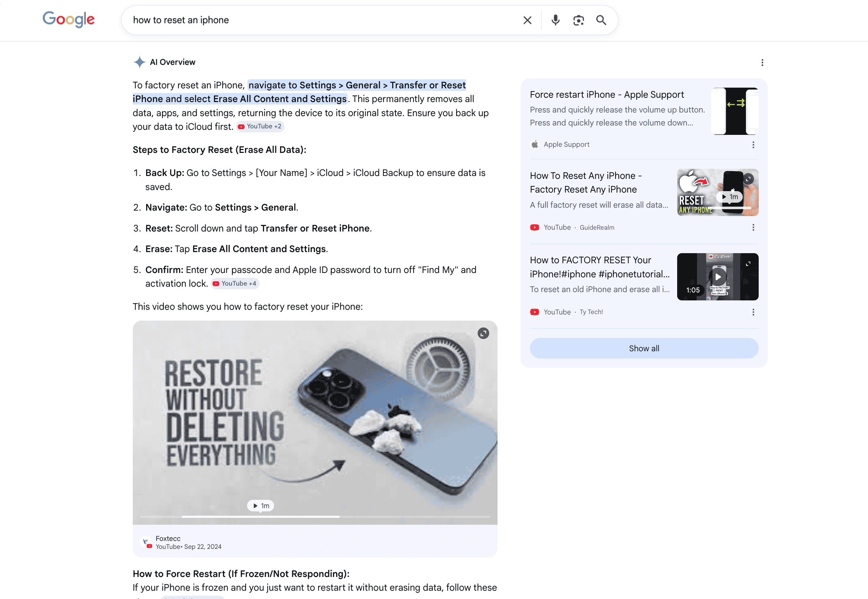Click 'Ty Tech!' channel label

pyautogui.click(x=591, y=312)
